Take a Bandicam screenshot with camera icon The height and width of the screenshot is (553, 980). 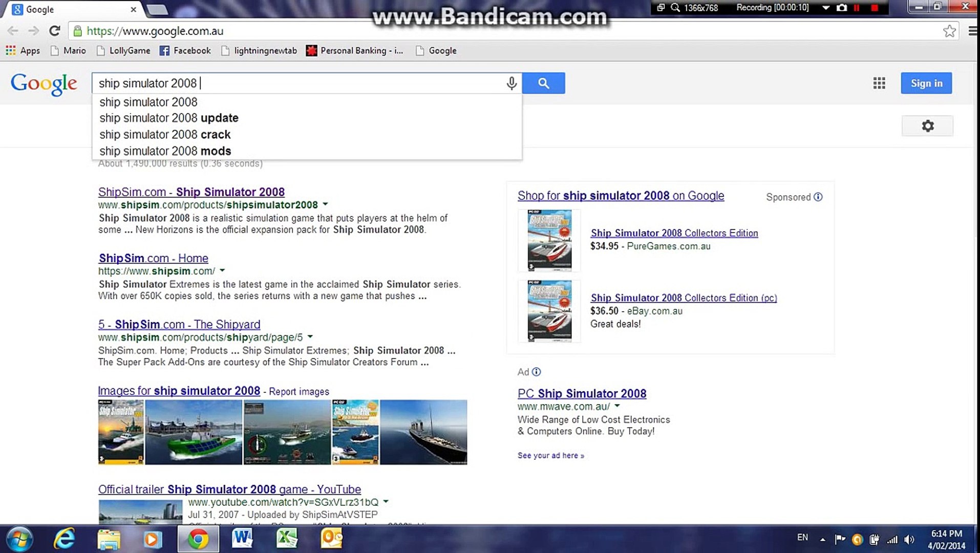pos(841,8)
